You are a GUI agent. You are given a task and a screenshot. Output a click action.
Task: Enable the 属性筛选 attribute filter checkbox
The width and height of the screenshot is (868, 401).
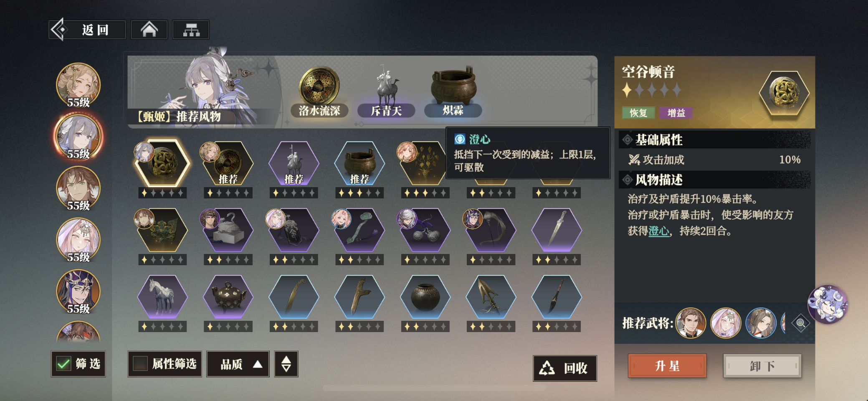[x=140, y=364]
